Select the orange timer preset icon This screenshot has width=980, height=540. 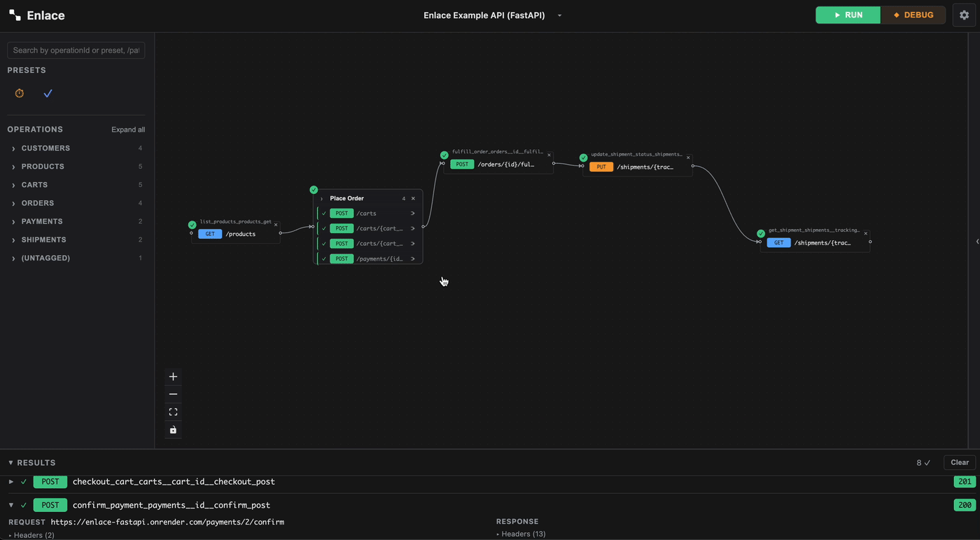pos(20,93)
